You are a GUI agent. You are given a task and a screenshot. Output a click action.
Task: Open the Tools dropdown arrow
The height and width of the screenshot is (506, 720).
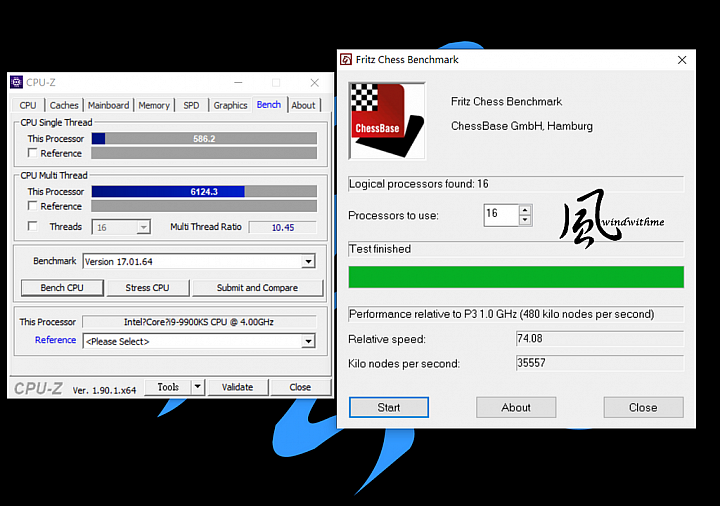(197, 387)
